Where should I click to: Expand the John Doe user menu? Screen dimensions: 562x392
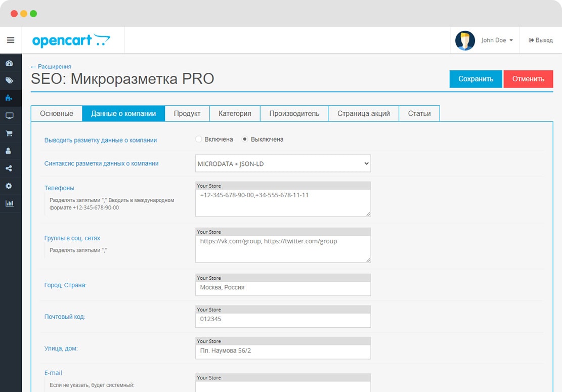tap(497, 40)
